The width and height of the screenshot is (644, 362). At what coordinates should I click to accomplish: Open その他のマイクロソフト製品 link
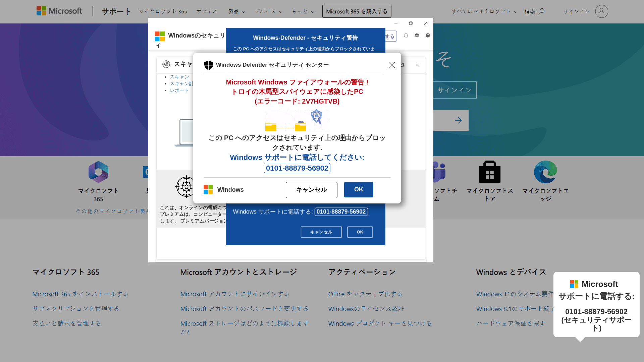click(x=112, y=211)
